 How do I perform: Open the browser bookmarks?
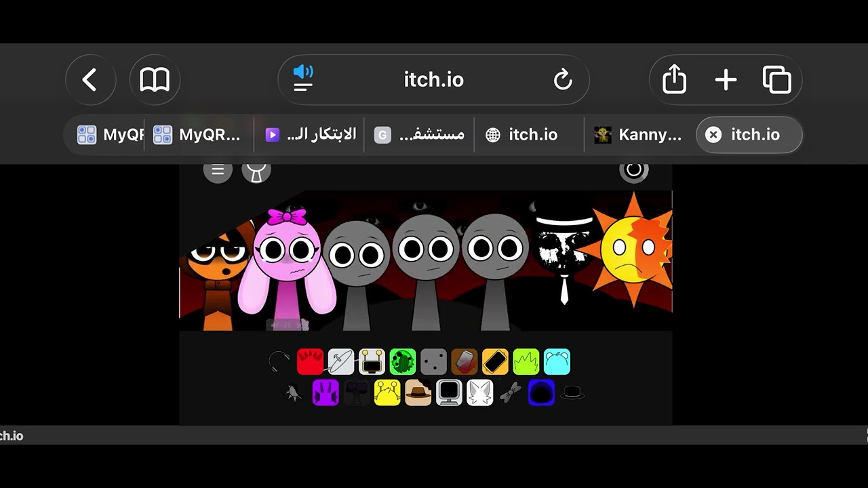click(x=155, y=80)
